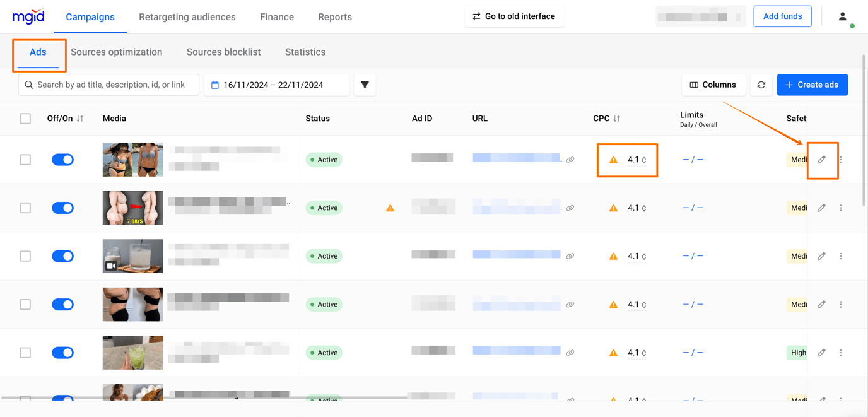Refresh the ads list
Viewport: 868px width, 417px height.
[x=761, y=84]
